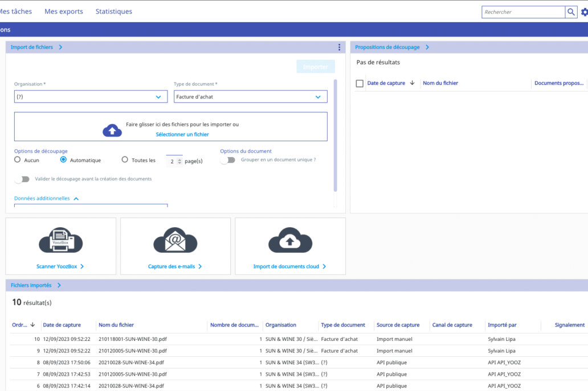Click API publique source in row 8
The image size is (588, 391).
tap(391, 363)
